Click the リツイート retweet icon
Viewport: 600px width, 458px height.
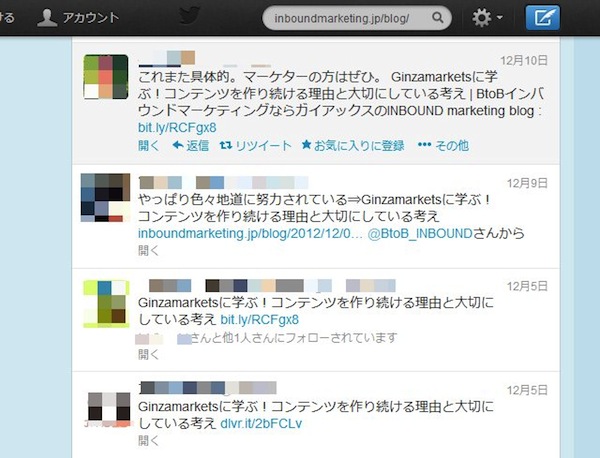pyautogui.click(x=226, y=145)
